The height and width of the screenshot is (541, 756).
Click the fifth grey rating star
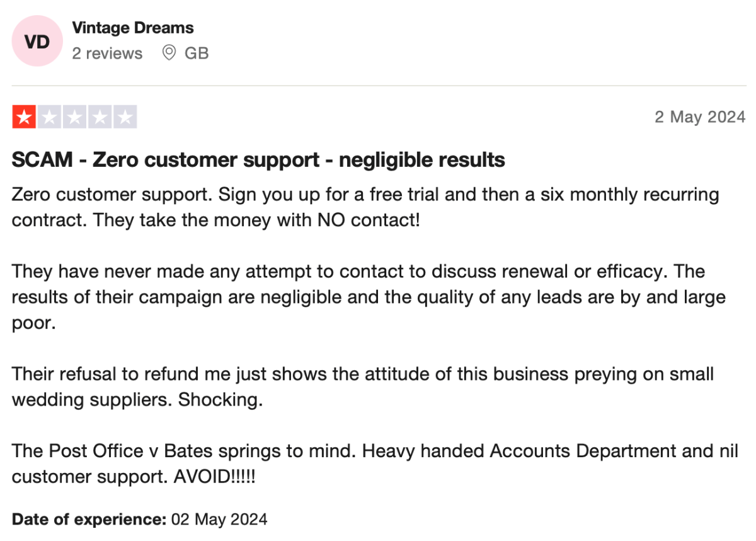pyautogui.click(x=125, y=118)
